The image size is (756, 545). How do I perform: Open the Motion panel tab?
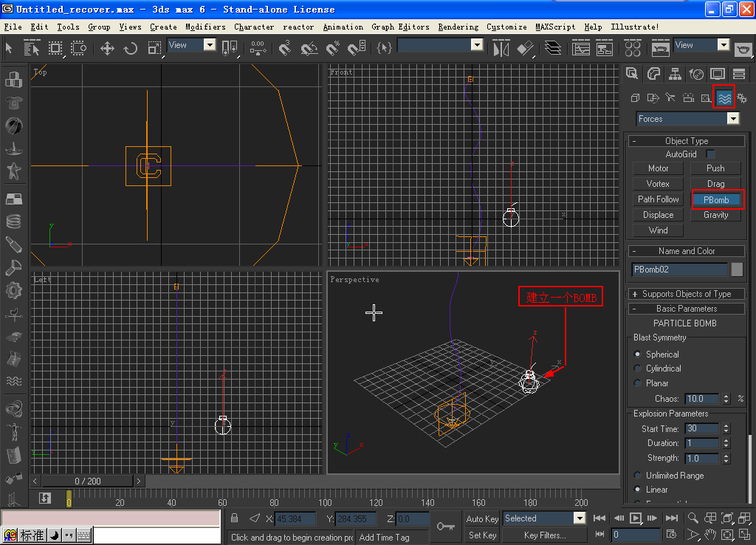pyautogui.click(x=696, y=74)
